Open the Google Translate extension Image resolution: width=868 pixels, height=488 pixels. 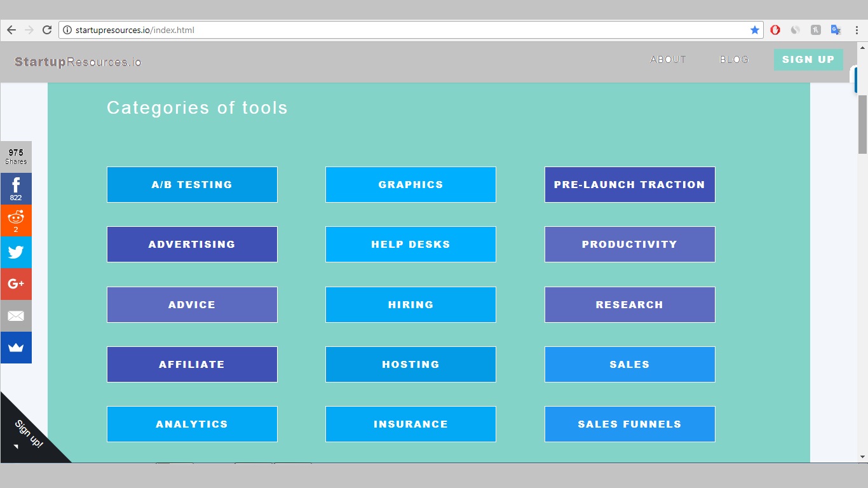coord(836,30)
